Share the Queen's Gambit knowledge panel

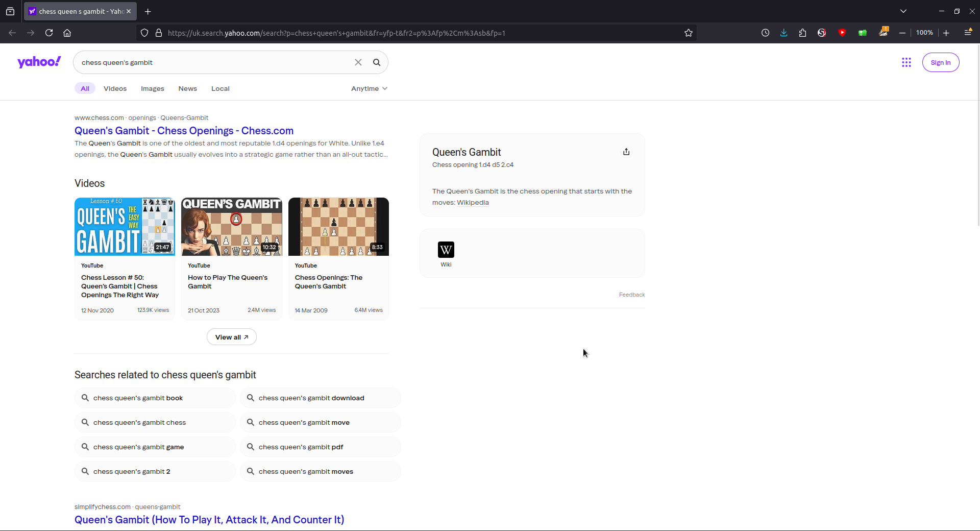click(x=626, y=152)
